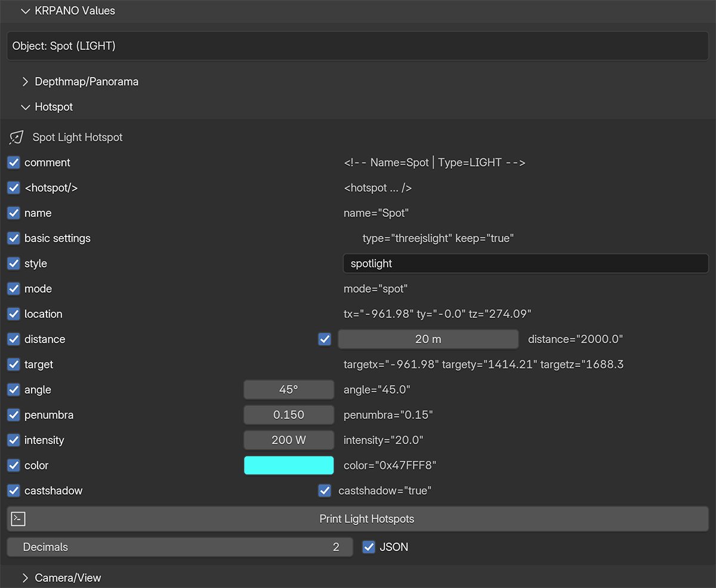This screenshot has width=716, height=588.
Task: Uncheck the castshadow value checkbox
Action: click(x=325, y=491)
